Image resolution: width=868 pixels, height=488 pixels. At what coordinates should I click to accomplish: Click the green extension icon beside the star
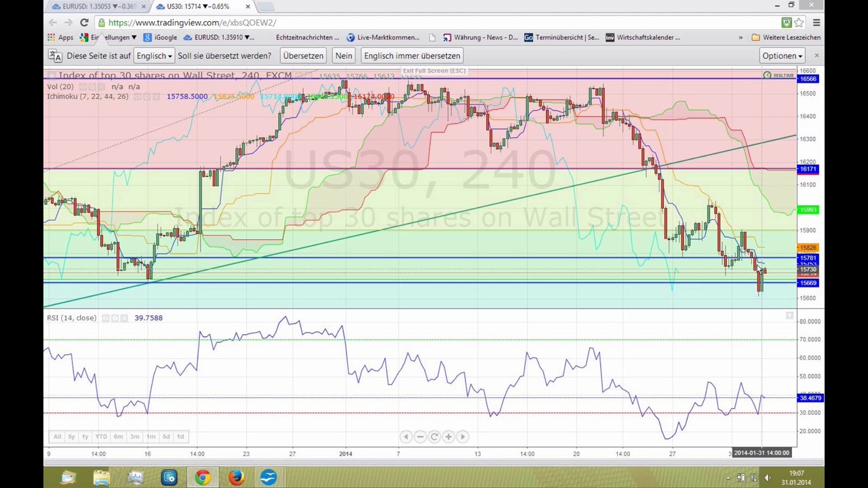(x=787, y=22)
